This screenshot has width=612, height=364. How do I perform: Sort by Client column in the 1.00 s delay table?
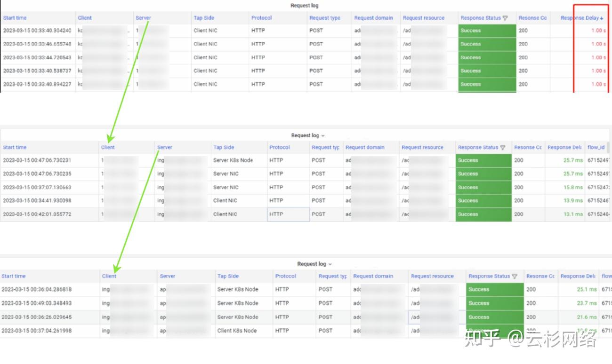[x=85, y=18]
